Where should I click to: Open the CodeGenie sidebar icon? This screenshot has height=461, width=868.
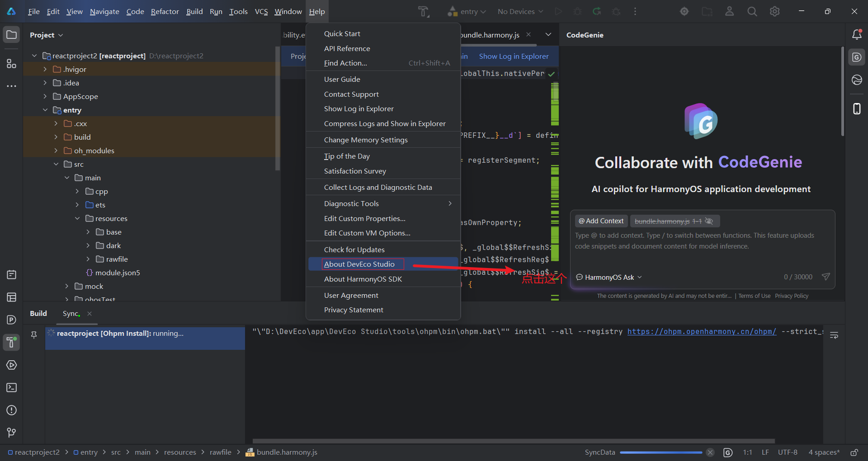(857, 57)
